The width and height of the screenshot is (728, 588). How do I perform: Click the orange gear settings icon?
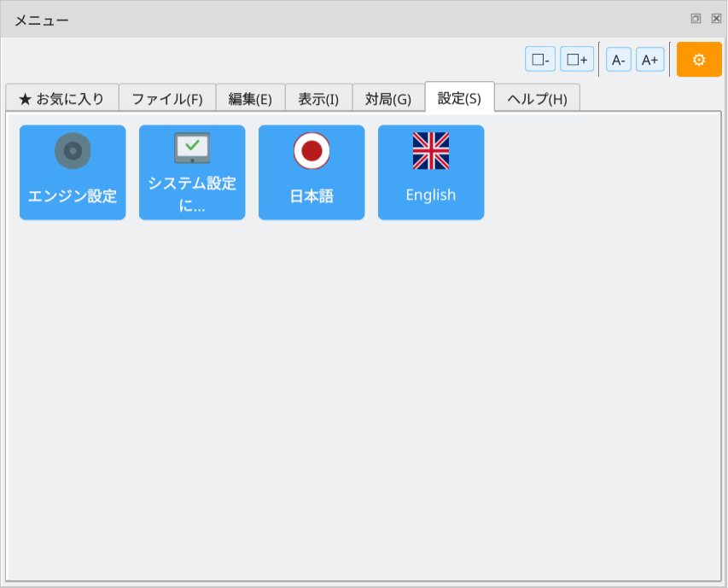pos(698,60)
